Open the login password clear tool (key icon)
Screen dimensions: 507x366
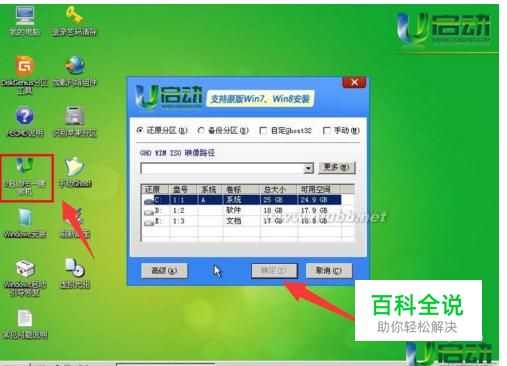[x=74, y=21]
